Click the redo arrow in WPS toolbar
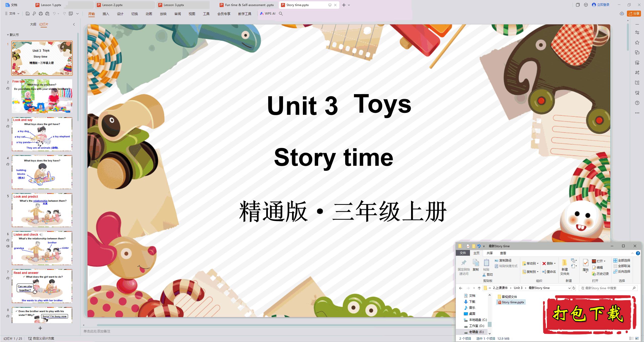 [64, 14]
